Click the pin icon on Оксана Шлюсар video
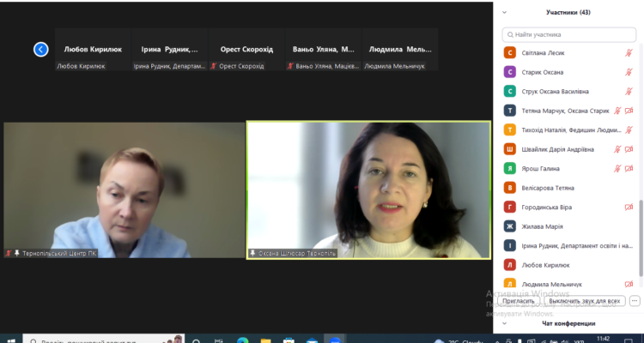This screenshot has width=644, height=343. pos(252,254)
